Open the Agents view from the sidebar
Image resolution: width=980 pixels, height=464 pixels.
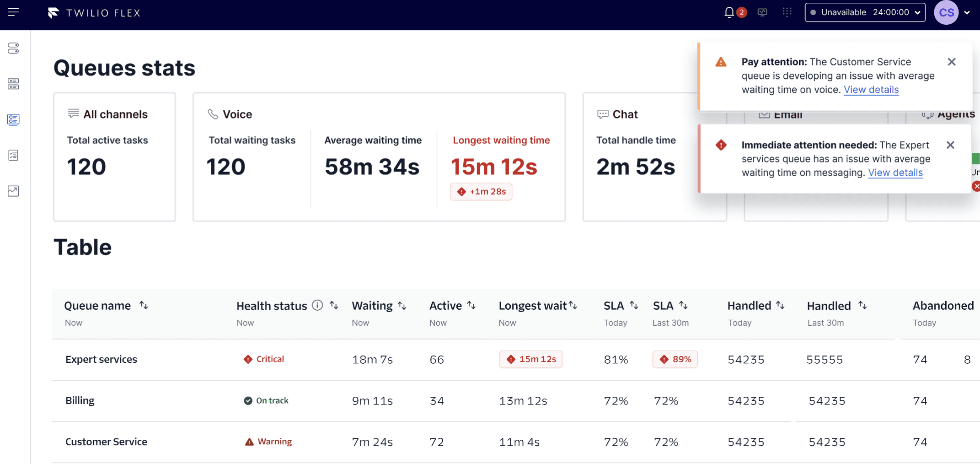(13, 84)
